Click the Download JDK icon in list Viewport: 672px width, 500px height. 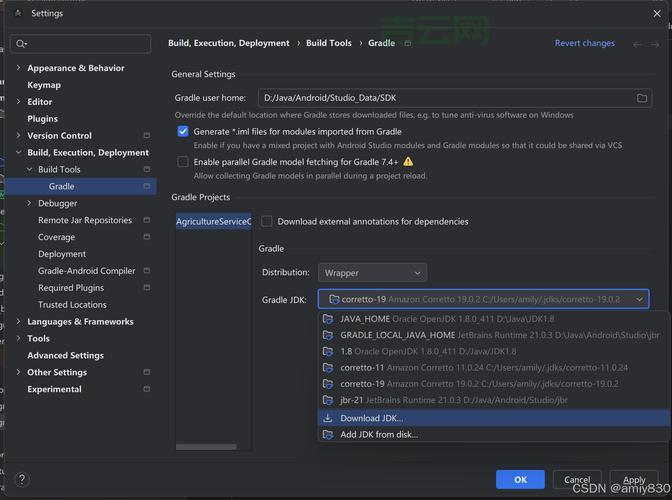point(328,418)
